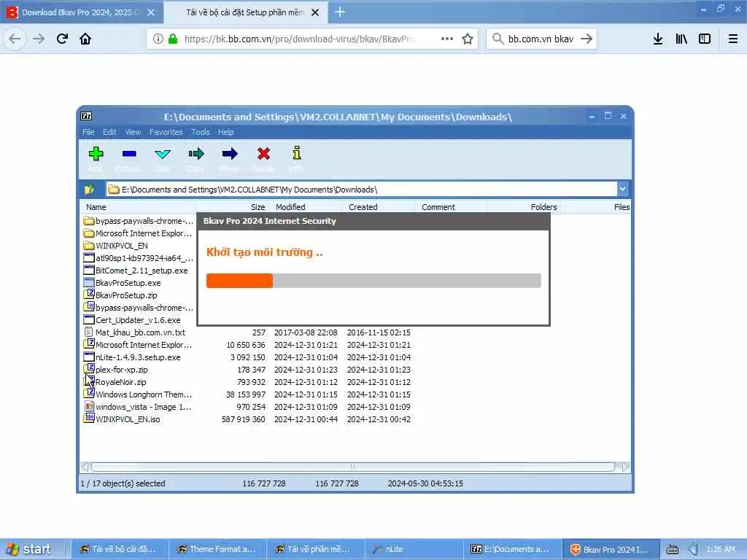The image size is (747, 560).
Task: Open the page actions three-dot menu
Action: pyautogui.click(x=447, y=39)
